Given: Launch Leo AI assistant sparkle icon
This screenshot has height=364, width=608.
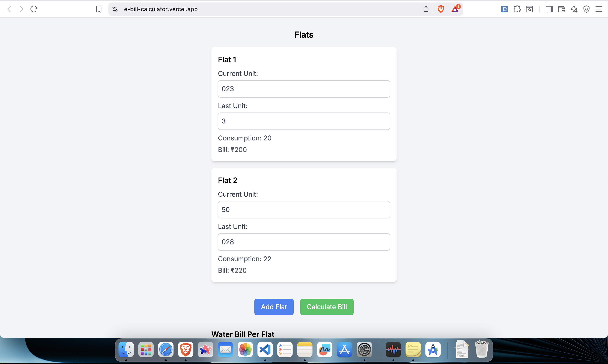Looking at the screenshot, I should click(574, 9).
